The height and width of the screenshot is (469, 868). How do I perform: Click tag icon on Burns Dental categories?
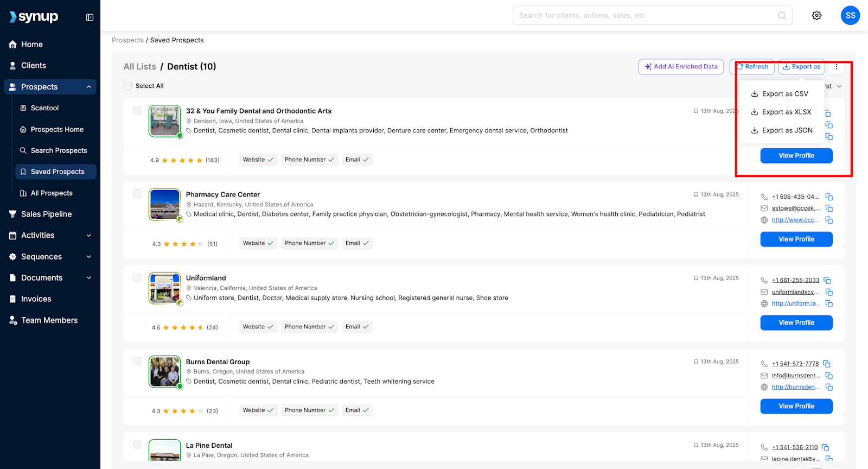pyautogui.click(x=189, y=382)
